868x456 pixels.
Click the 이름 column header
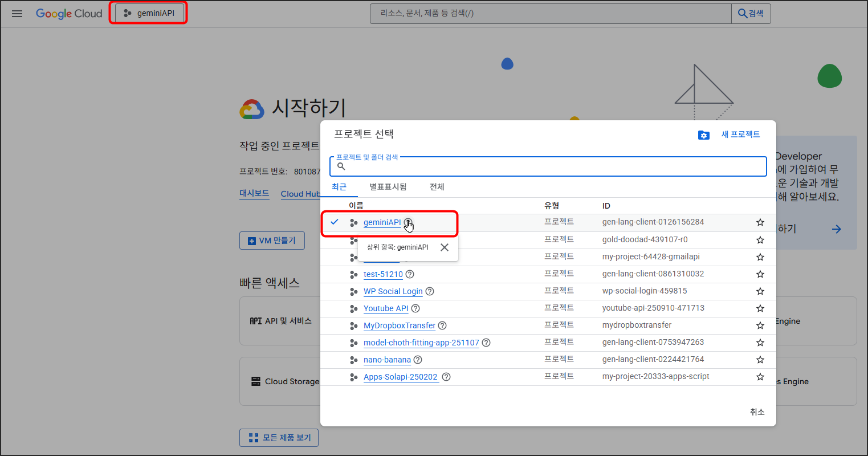pyautogui.click(x=356, y=206)
